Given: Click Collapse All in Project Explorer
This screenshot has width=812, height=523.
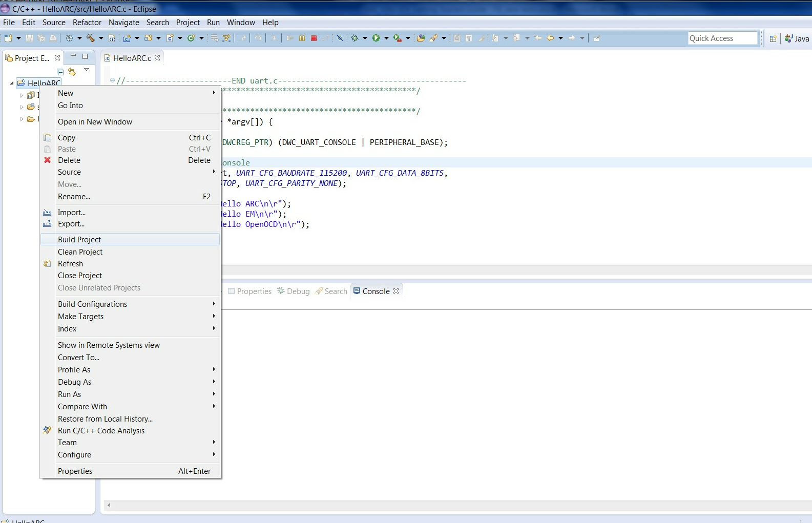Looking at the screenshot, I should [x=60, y=72].
